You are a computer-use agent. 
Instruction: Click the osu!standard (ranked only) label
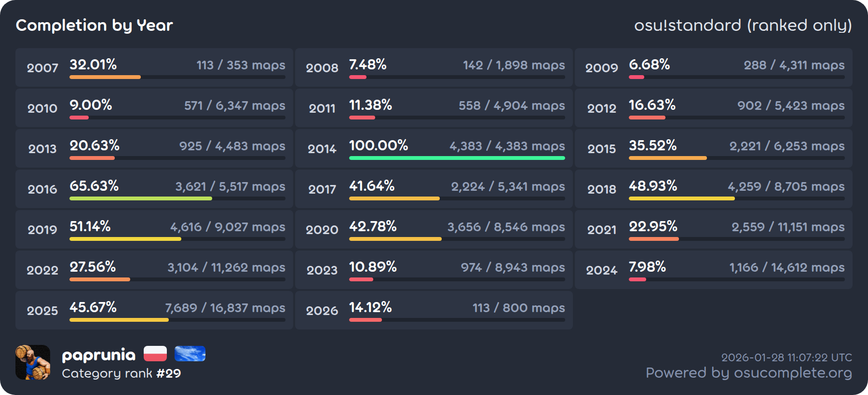(743, 25)
